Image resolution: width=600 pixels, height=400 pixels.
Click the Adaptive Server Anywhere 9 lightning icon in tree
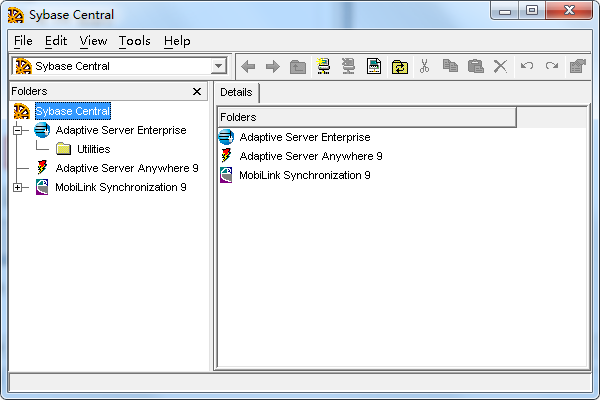point(42,168)
